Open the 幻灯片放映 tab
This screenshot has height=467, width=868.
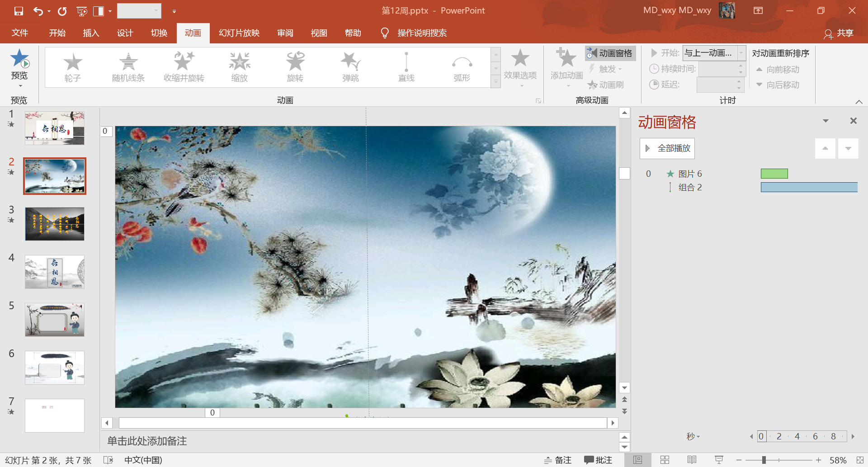coord(239,33)
